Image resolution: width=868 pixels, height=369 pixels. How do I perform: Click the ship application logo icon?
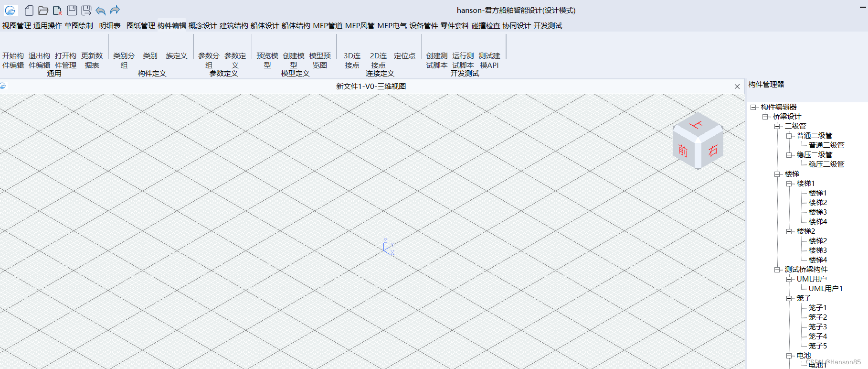10,11
